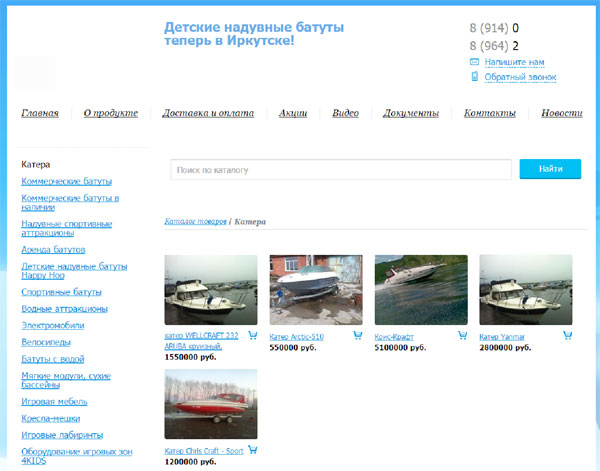600x471 pixels.
Task: Open the red Chris Craft boat thumbnail
Action: (x=210, y=404)
